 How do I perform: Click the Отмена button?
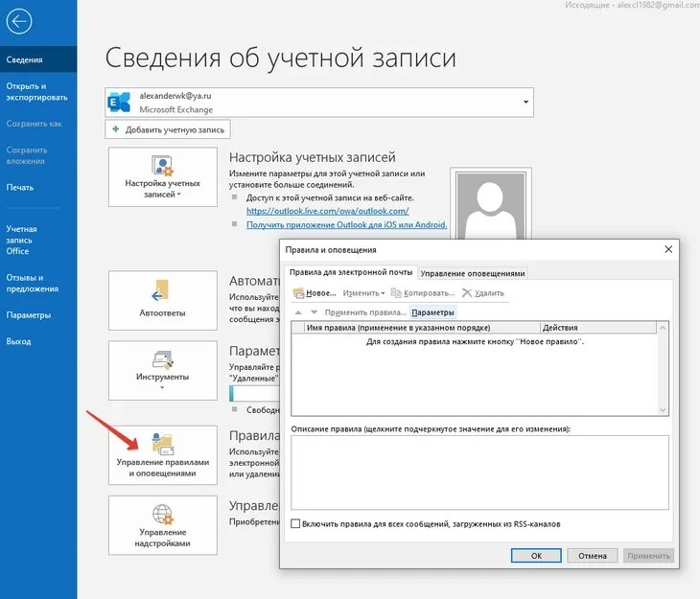[593, 556]
